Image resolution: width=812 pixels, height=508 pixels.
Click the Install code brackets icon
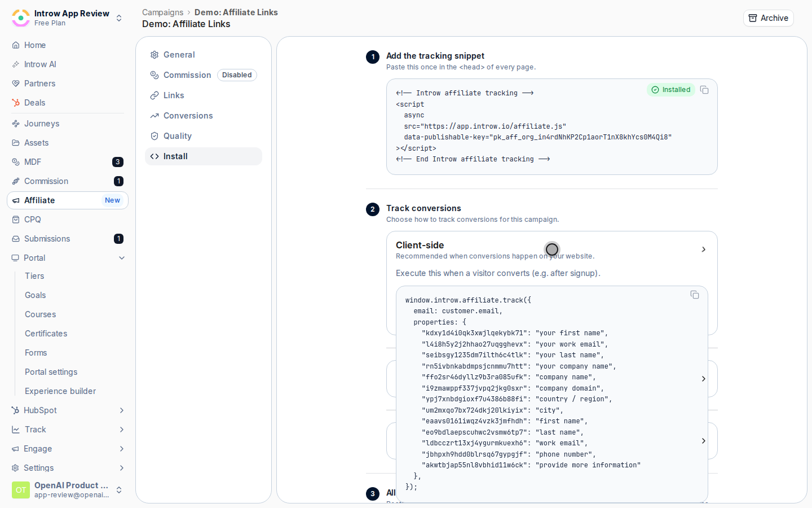[x=155, y=156]
